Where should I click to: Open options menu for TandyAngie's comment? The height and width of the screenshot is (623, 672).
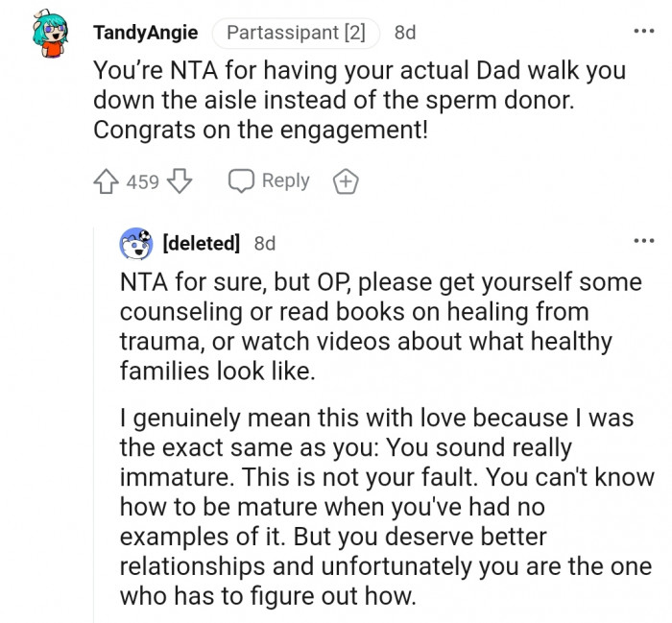(642, 33)
